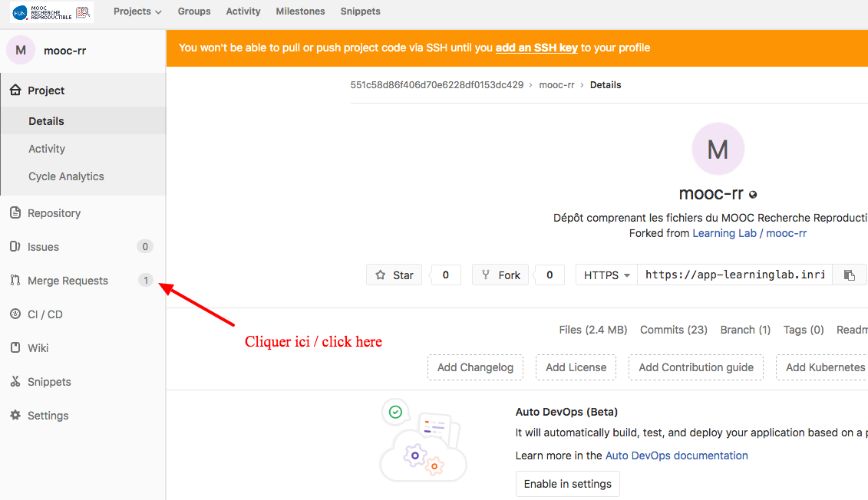Click the Issues icon in sidebar
The image size is (868, 500).
pos(15,247)
